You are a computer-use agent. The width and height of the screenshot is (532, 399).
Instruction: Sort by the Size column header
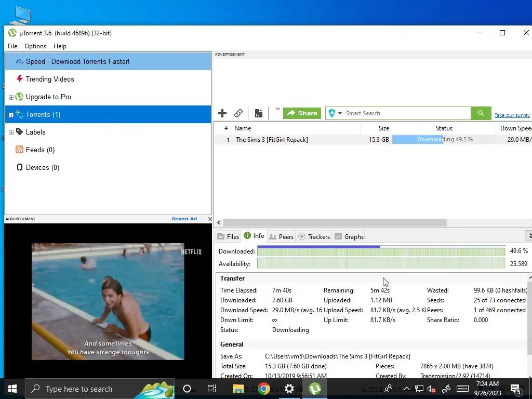point(377,128)
